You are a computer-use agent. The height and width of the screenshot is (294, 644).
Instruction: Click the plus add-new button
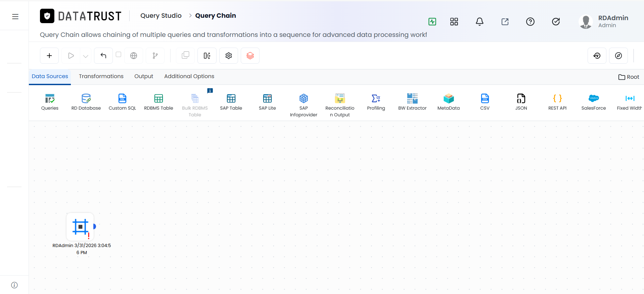point(49,56)
